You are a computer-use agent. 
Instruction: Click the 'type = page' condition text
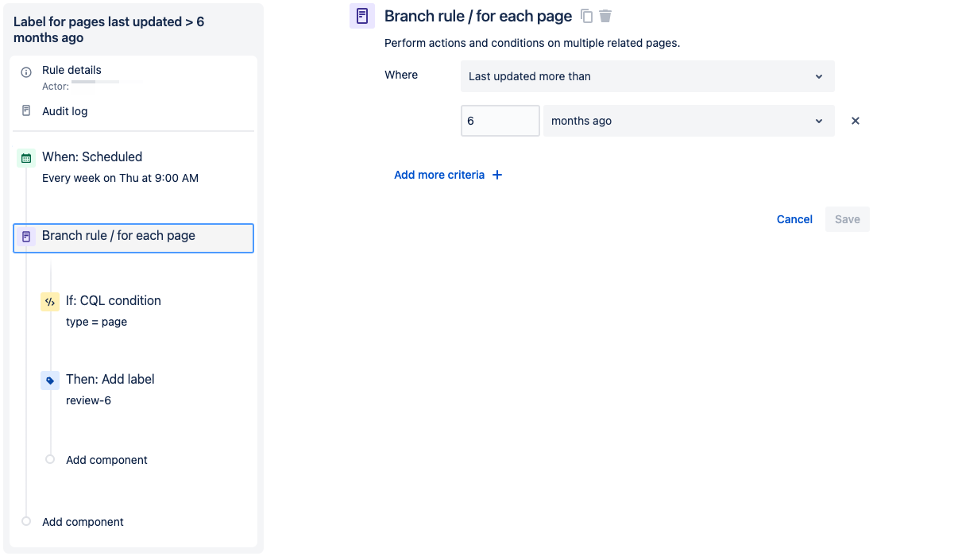tap(96, 322)
